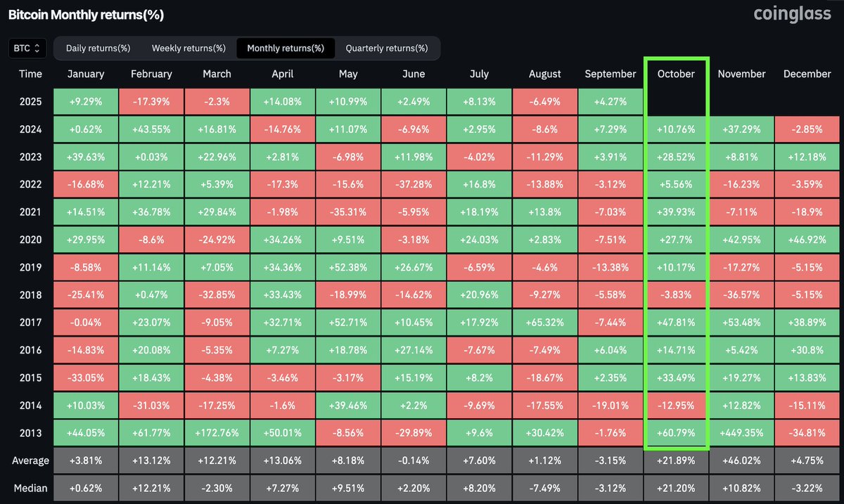
Task: Click the February column header
Action: [151, 74]
